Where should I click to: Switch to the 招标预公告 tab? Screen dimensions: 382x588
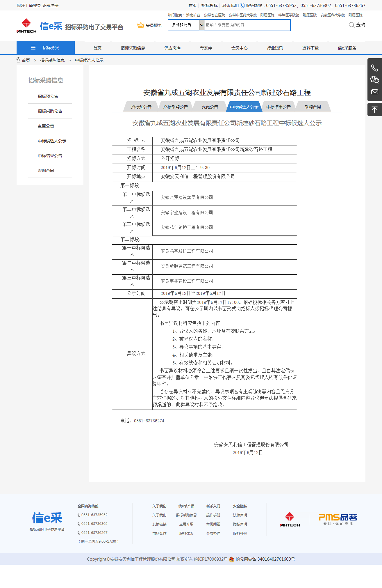coord(141,107)
